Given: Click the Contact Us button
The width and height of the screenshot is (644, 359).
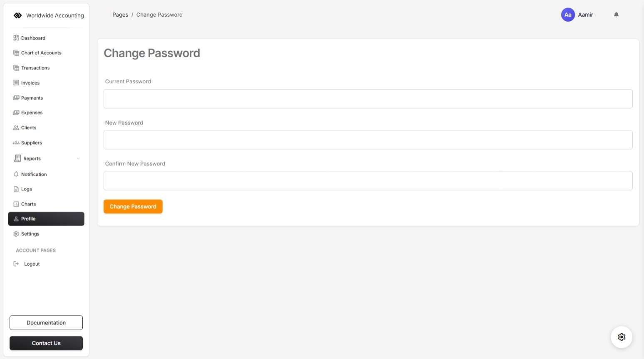Looking at the screenshot, I should pos(46,343).
